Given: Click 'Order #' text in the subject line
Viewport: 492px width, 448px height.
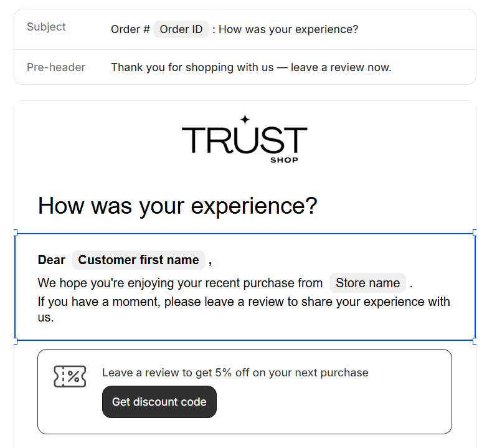Looking at the screenshot, I should (130, 29).
